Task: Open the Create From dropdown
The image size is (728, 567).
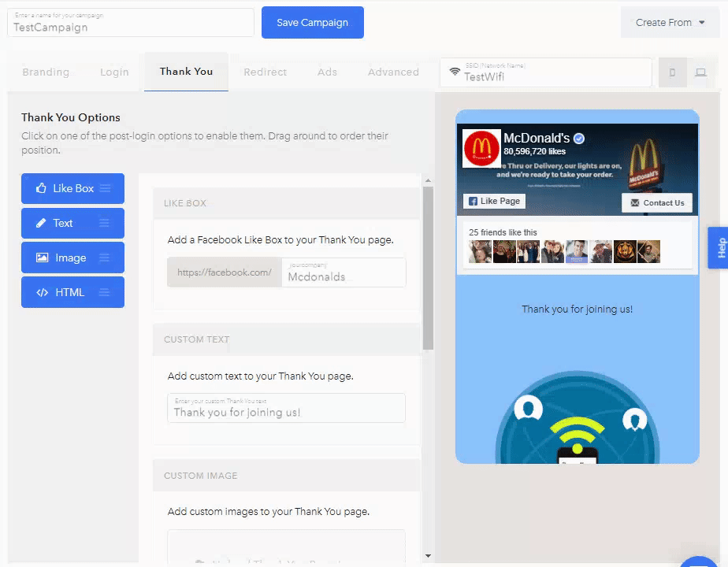Action: point(670,22)
